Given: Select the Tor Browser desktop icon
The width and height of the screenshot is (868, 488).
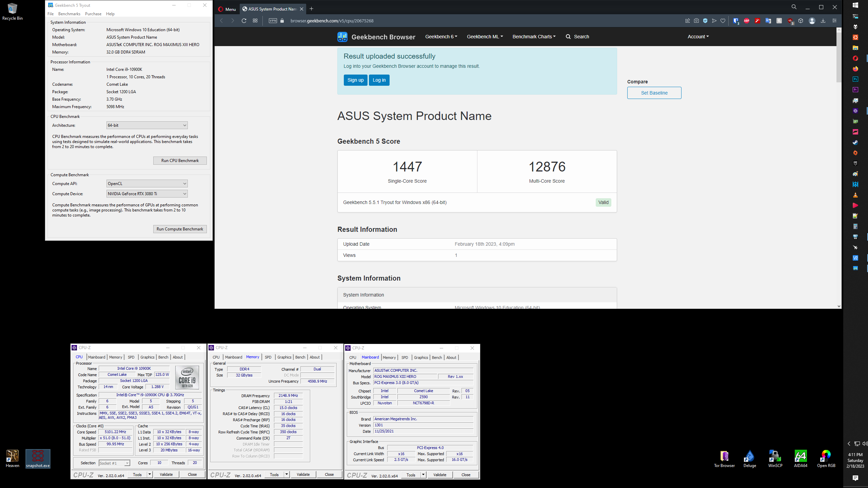Looking at the screenshot, I should click(x=724, y=459).
